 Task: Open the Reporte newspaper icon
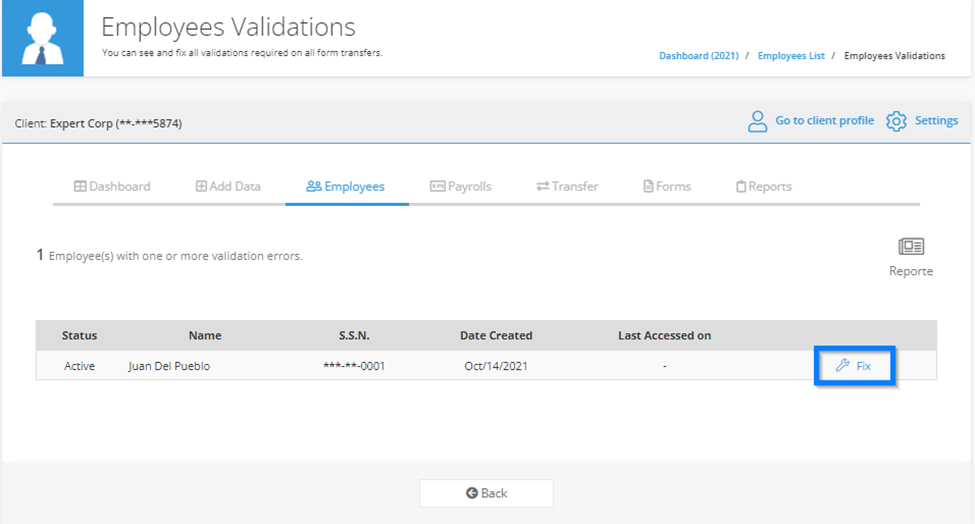pyautogui.click(x=911, y=247)
